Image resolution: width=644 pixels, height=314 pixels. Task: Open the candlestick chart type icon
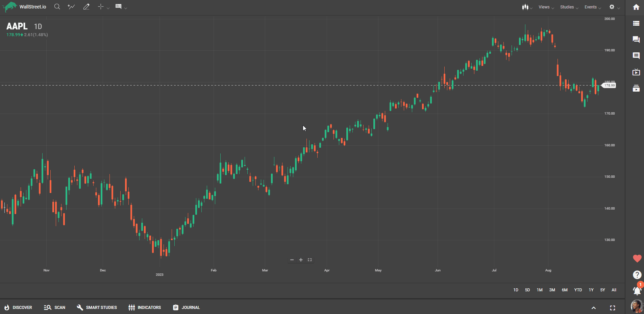point(525,7)
